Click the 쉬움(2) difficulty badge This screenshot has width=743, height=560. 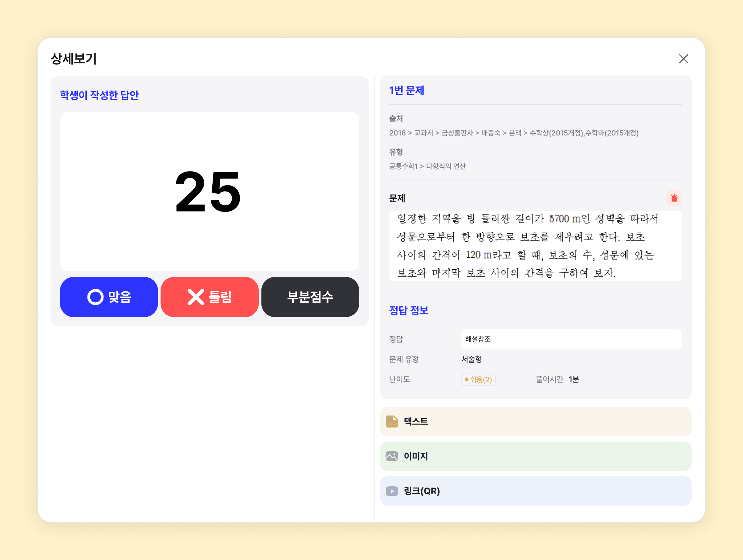point(478,379)
